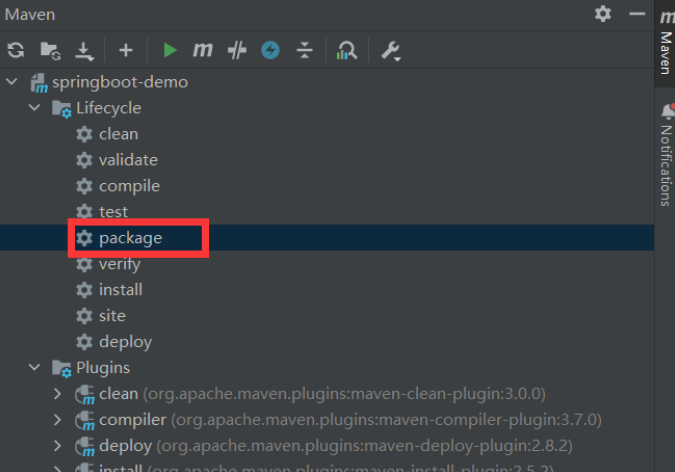675x472 pixels.
Task: Expand the clean plugin node
Action: (57, 394)
